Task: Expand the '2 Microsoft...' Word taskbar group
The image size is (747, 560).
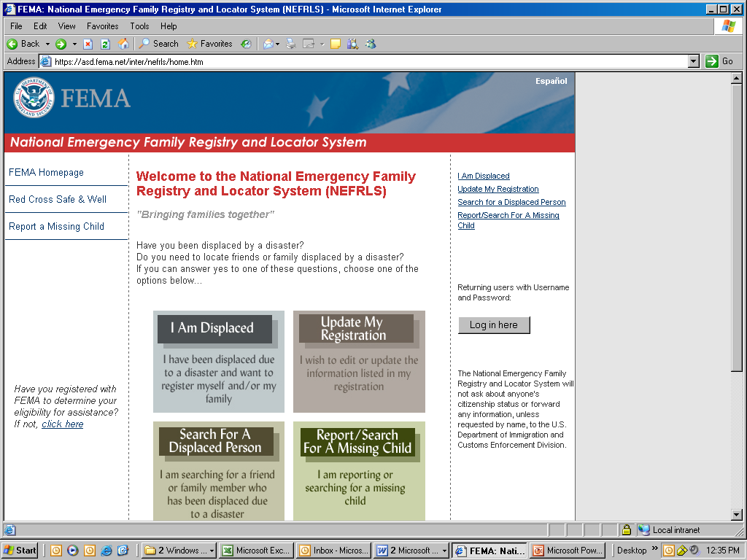Action: click(411, 551)
